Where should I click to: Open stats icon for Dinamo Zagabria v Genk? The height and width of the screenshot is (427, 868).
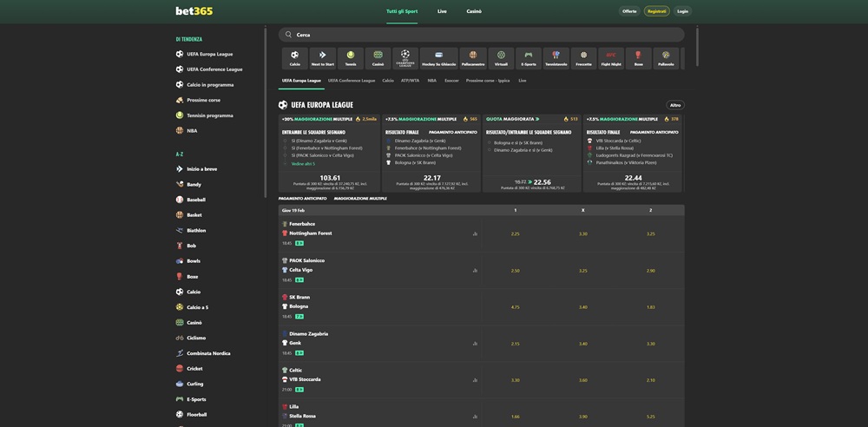[x=475, y=344]
